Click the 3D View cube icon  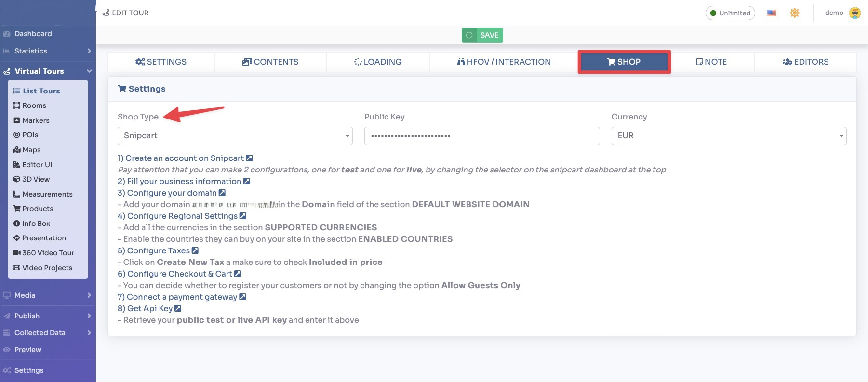click(17, 179)
